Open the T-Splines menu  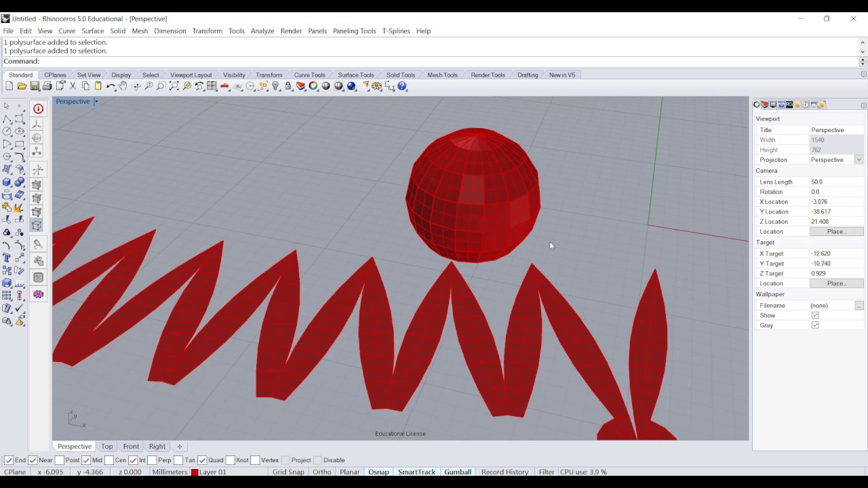click(x=396, y=31)
